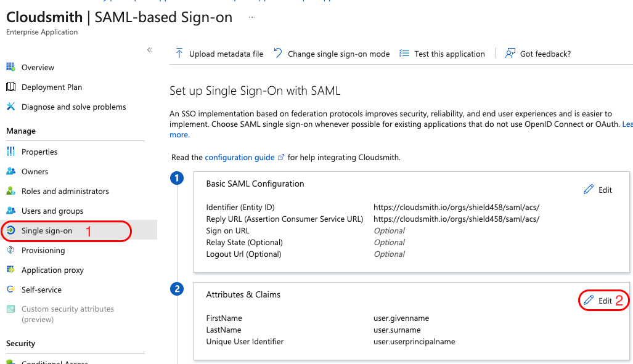633x364 pixels.
Task: Click the Self-service icon
Action: point(10,289)
